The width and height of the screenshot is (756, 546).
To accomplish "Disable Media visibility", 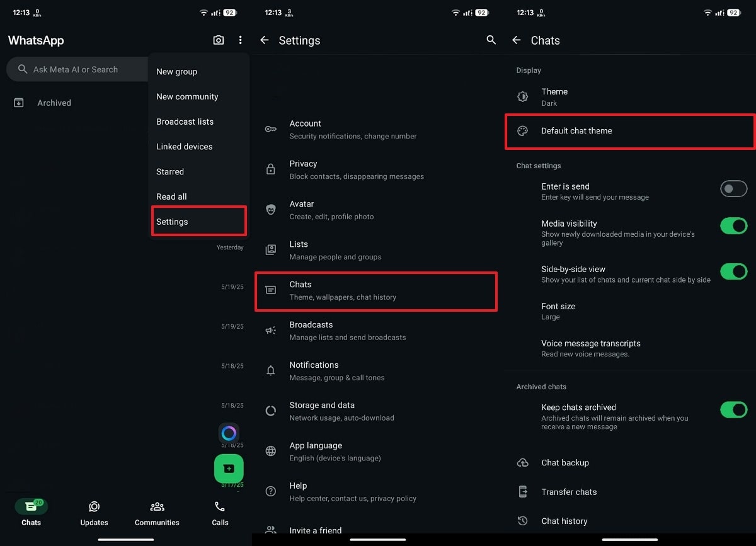I will [x=733, y=225].
